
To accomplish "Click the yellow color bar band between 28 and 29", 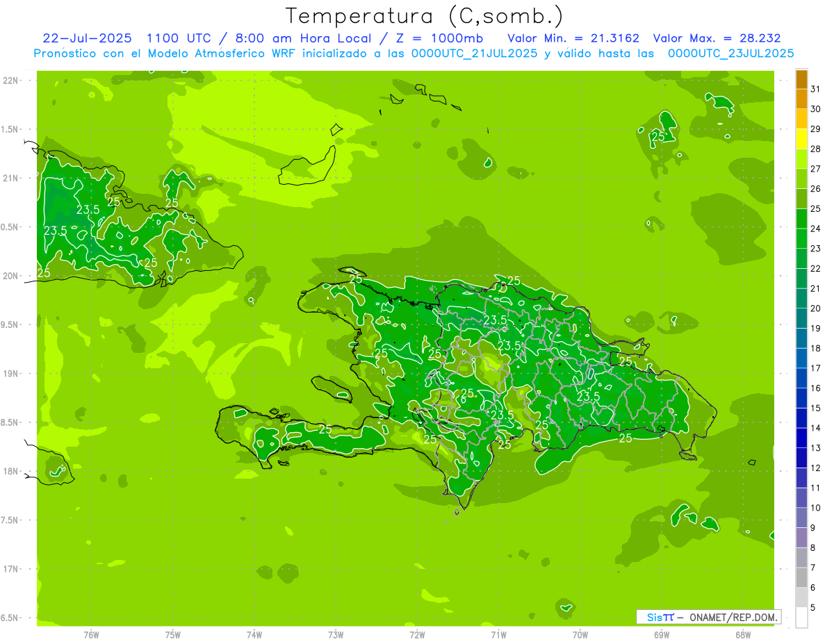I will 801,139.
